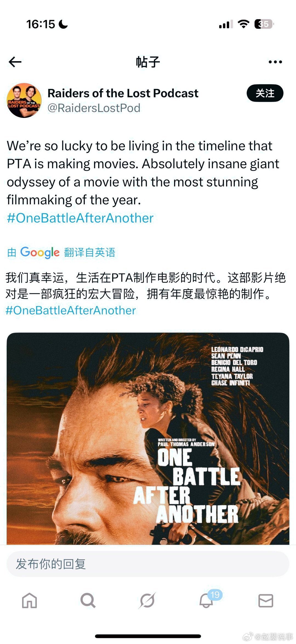The width and height of the screenshot is (296, 644).
Task: Open the Grok slashed-circle tab
Action: tap(147, 600)
